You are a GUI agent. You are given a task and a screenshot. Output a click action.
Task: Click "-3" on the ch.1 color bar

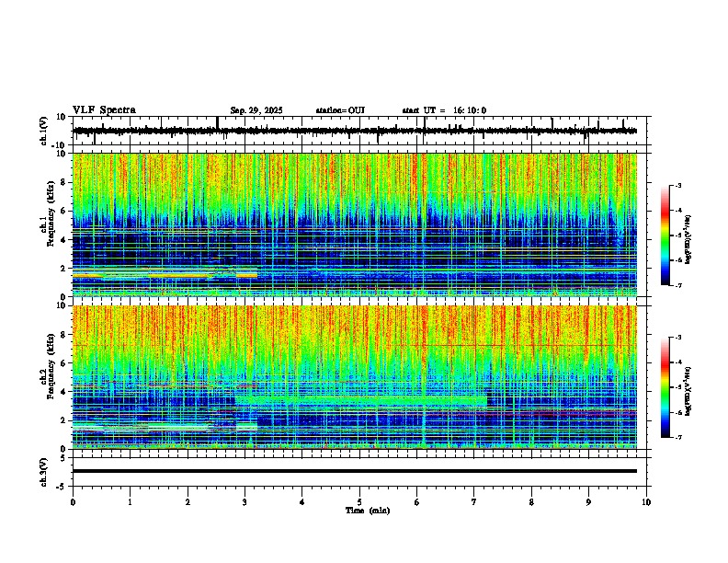click(x=677, y=186)
